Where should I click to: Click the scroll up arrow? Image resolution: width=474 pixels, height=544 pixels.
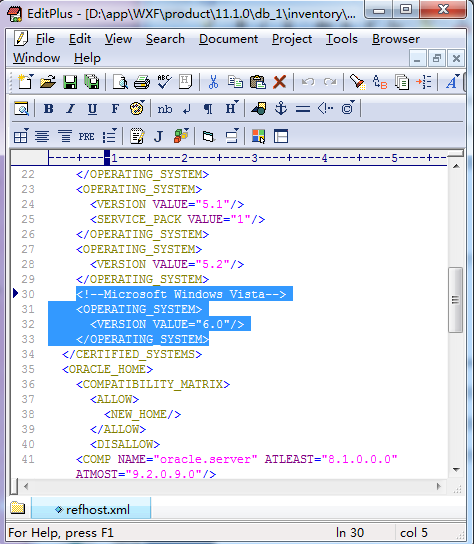456,166
